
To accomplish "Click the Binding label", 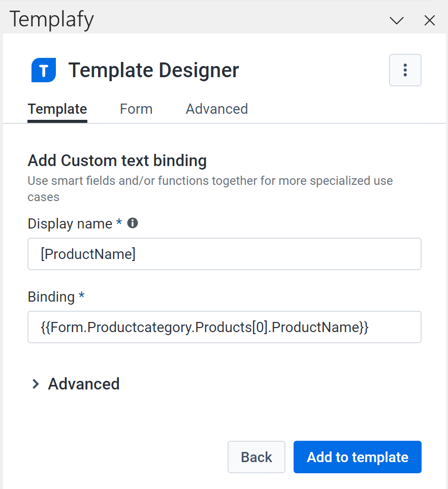I will pyautogui.click(x=51, y=297).
